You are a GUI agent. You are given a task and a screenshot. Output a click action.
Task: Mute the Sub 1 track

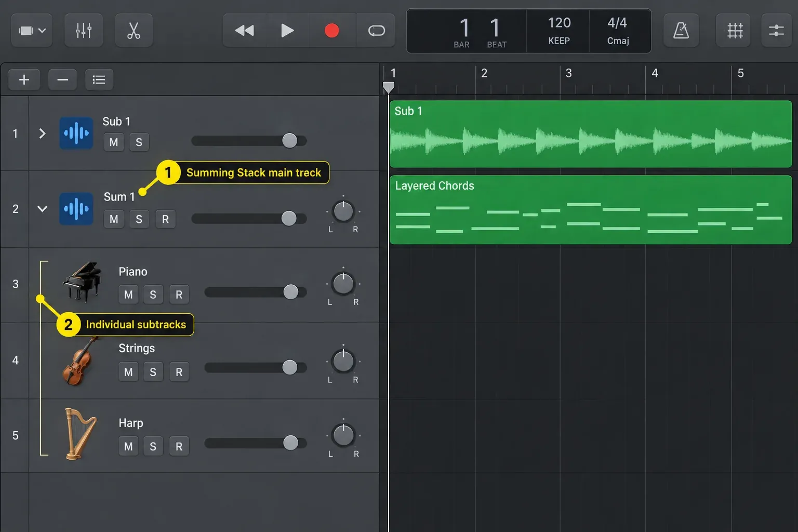[114, 142]
